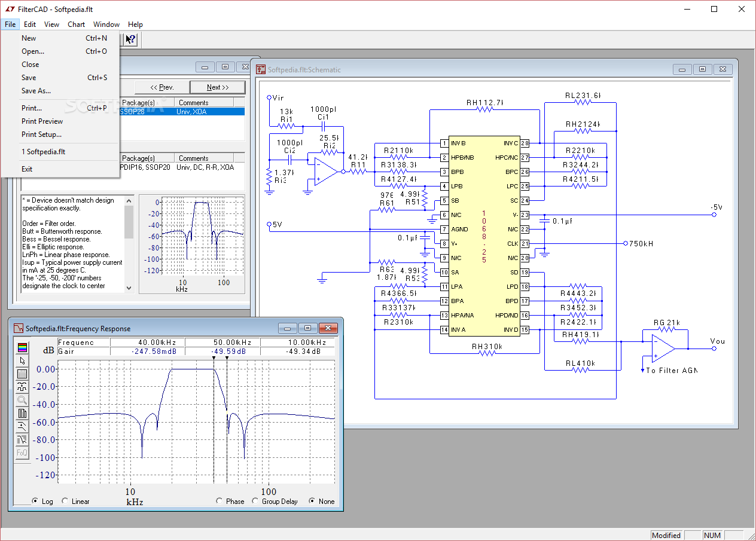Click the legend text scrollbar thumb
Image resolution: width=756 pixels, height=541 pixels.
click(129, 222)
